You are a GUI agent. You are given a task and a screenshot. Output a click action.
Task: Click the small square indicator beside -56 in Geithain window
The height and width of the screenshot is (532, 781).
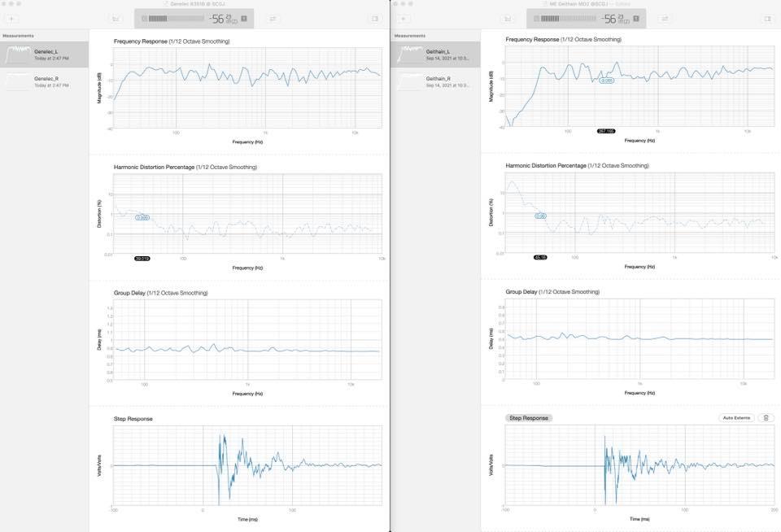636,19
